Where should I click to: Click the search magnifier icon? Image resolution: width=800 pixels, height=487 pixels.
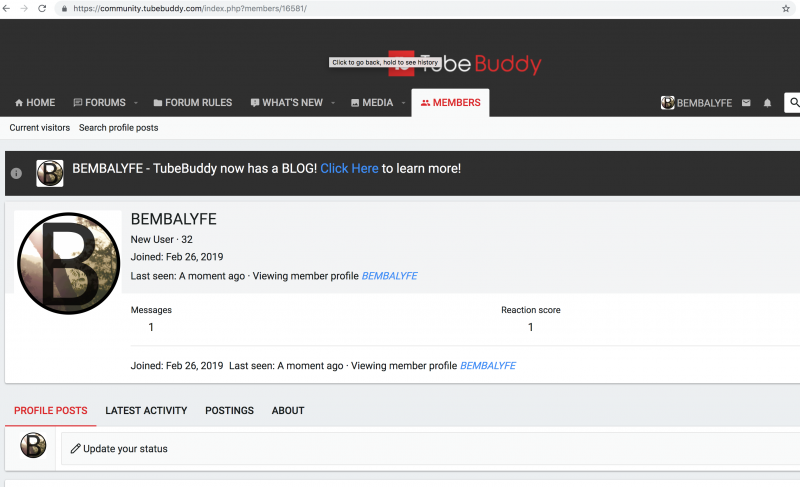click(793, 103)
